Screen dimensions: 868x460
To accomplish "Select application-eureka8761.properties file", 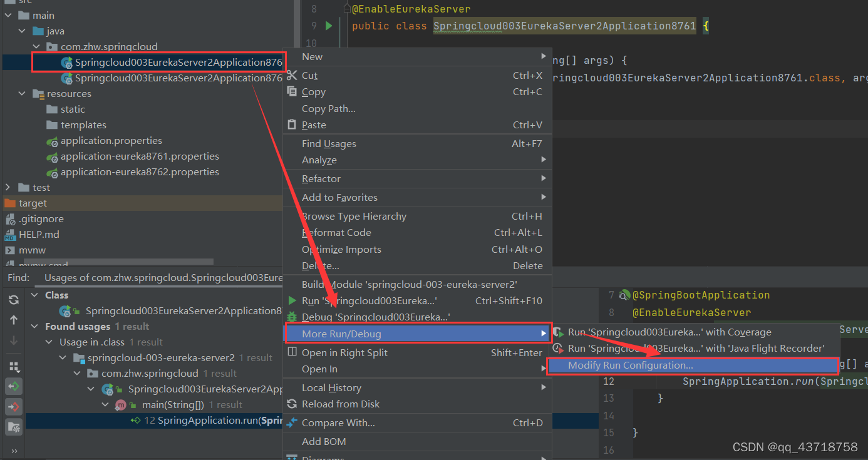I will click(x=140, y=156).
